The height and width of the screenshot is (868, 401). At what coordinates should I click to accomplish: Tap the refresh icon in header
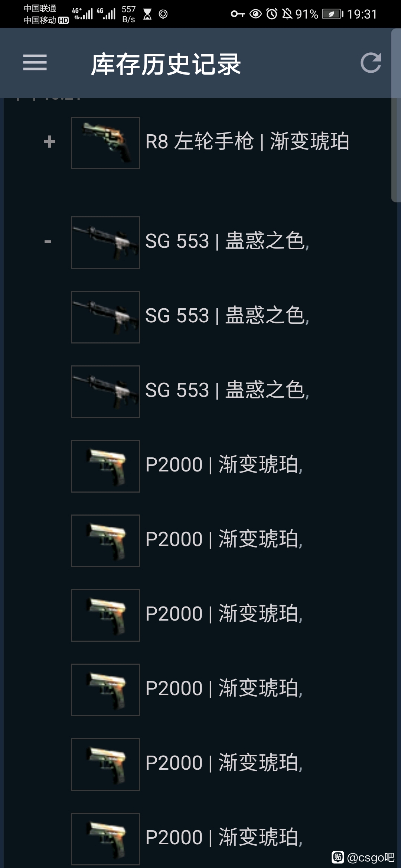(x=371, y=62)
